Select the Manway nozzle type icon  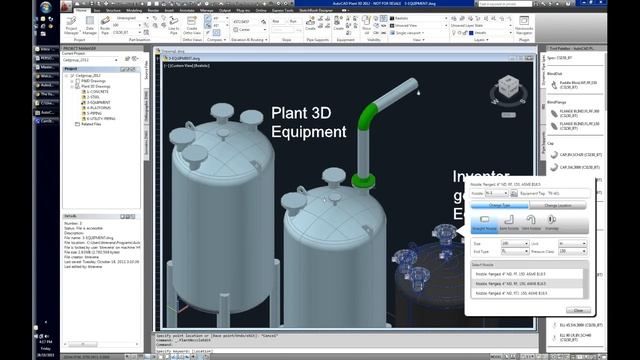tap(551, 224)
